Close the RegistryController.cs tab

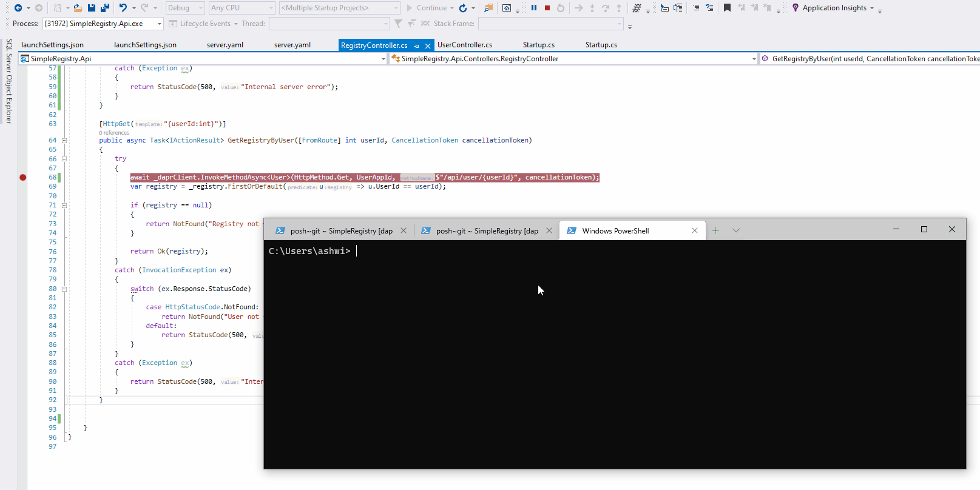[428, 45]
